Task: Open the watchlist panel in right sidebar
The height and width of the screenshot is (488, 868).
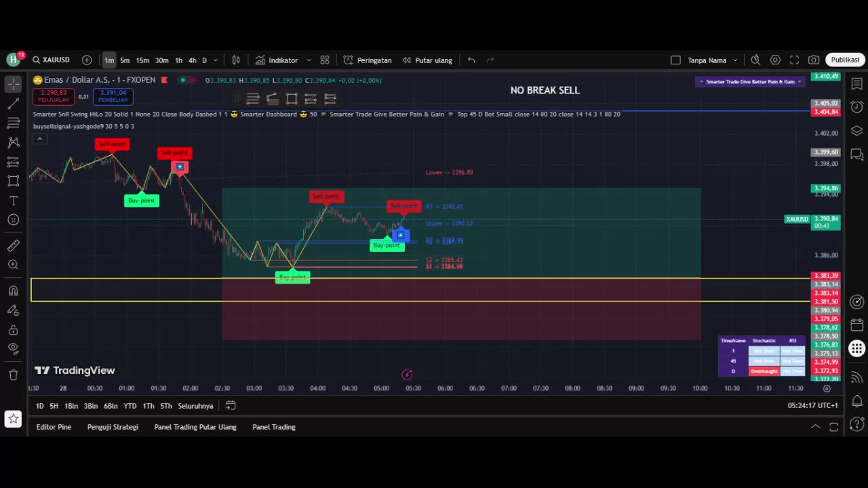Action: coord(856,85)
